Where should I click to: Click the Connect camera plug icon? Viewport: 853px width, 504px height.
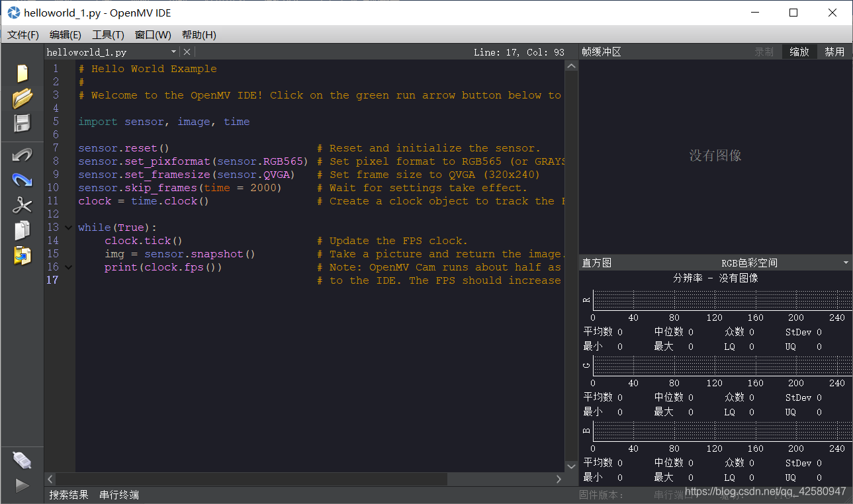tap(22, 460)
